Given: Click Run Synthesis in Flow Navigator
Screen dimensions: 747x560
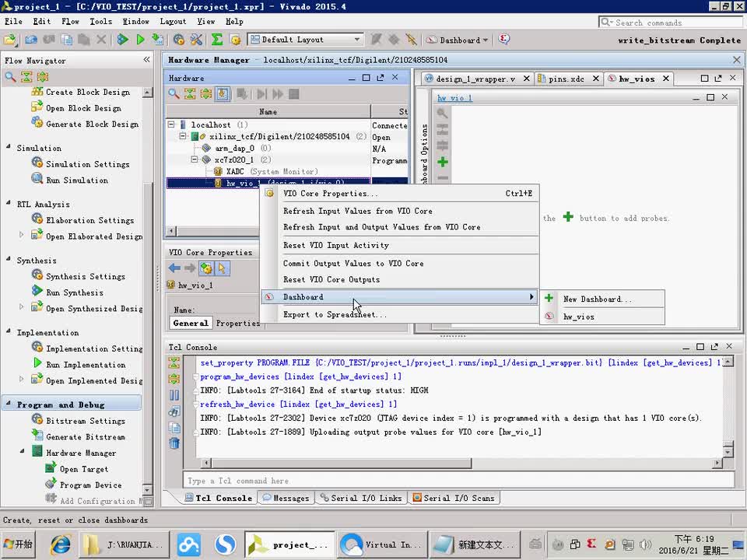Looking at the screenshot, I should click(x=75, y=292).
